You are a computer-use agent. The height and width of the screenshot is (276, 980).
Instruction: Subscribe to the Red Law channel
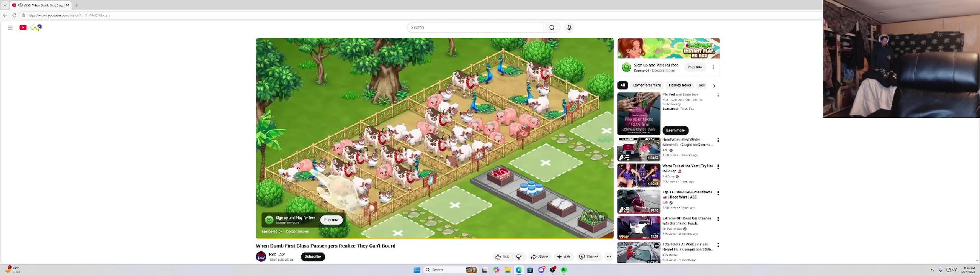[x=313, y=257]
